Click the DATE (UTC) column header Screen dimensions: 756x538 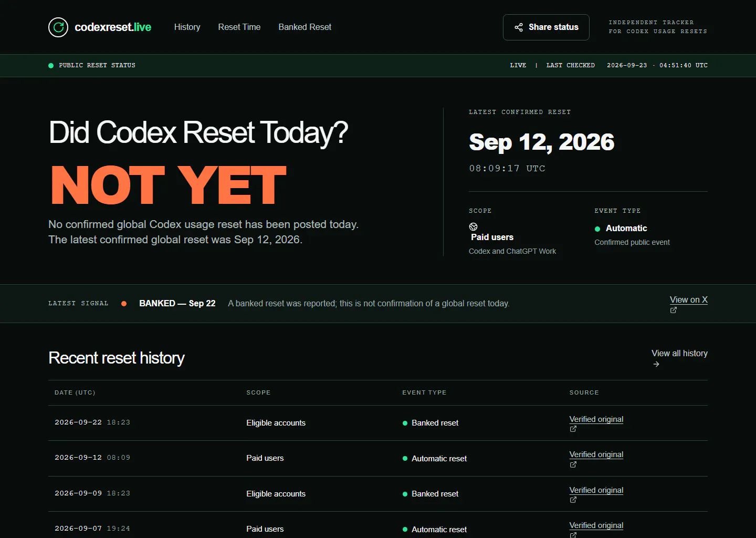coord(75,392)
